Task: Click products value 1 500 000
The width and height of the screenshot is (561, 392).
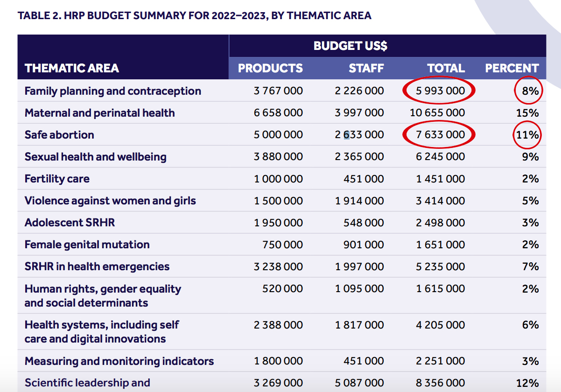Action: click(278, 201)
